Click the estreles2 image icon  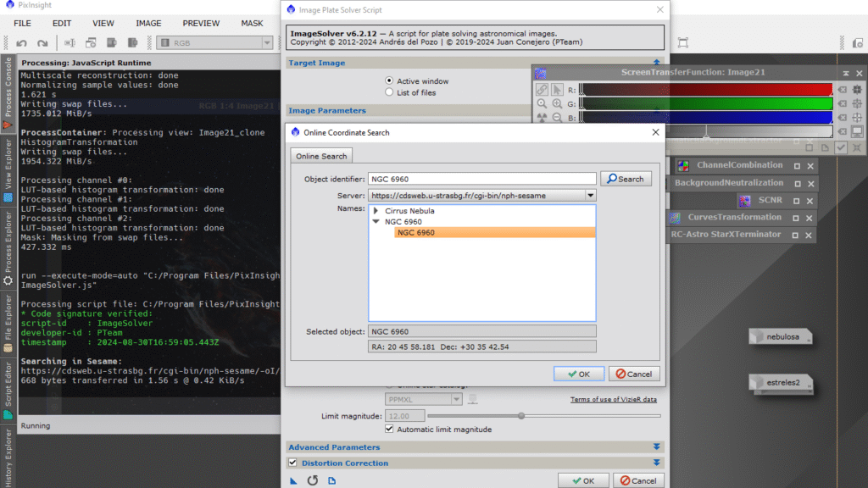click(x=781, y=382)
